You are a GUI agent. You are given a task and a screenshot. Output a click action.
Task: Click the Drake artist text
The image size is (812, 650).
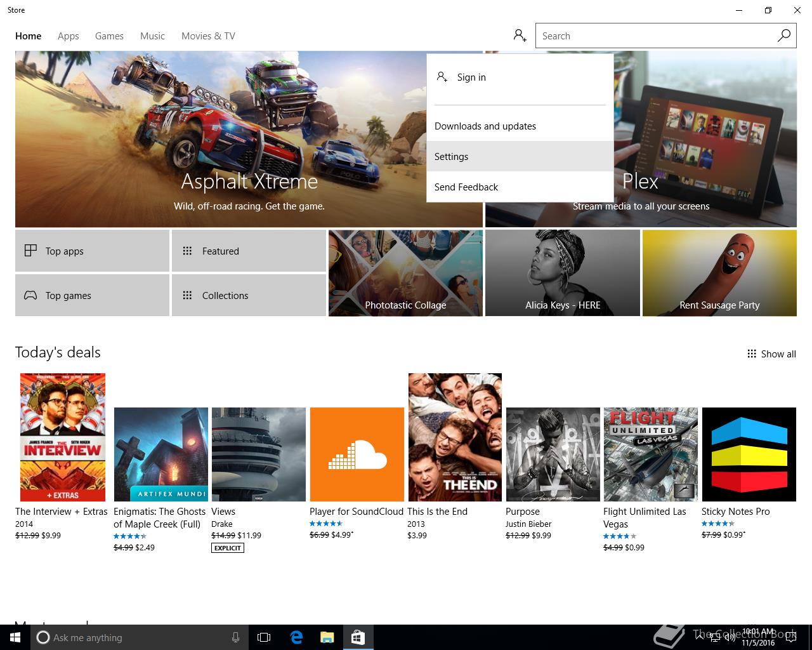click(222, 524)
